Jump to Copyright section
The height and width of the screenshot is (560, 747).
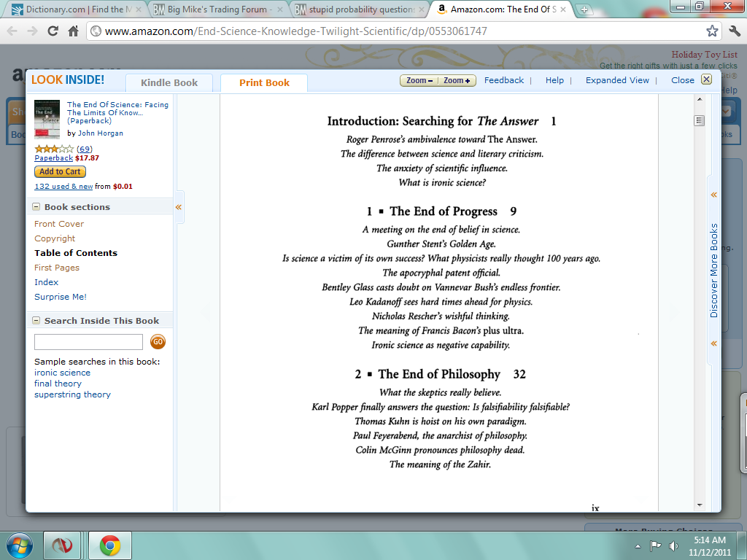[55, 238]
